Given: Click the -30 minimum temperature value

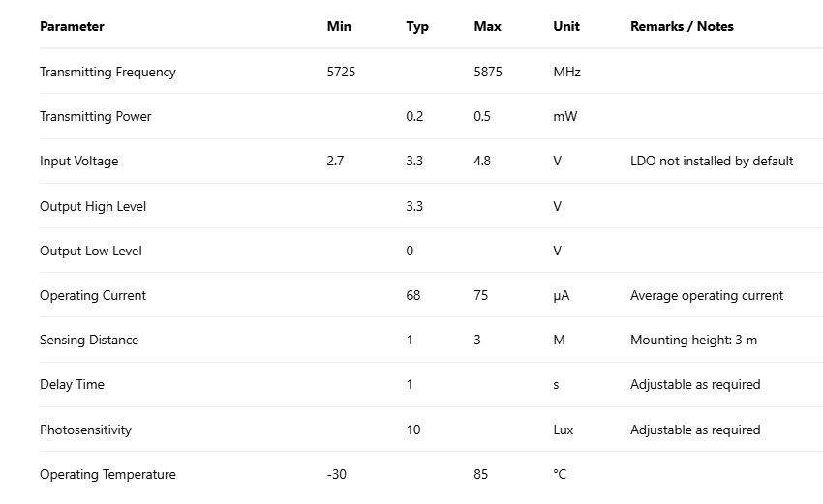Looking at the screenshot, I should (337, 474).
